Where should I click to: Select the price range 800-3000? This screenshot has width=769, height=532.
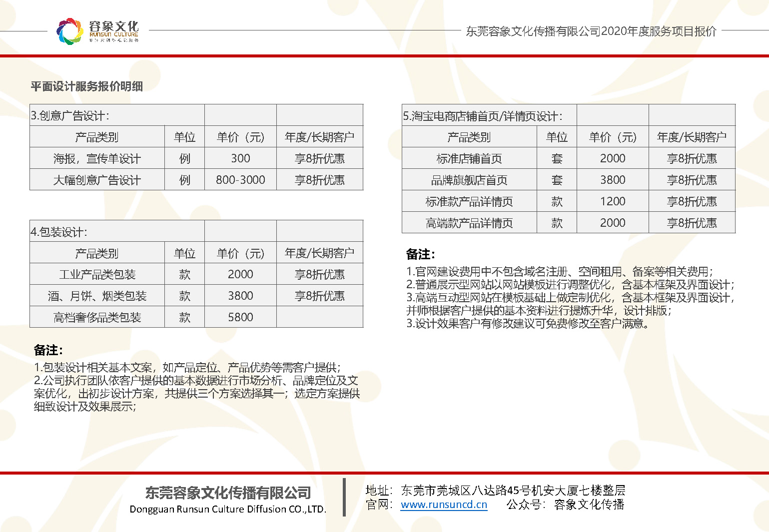pyautogui.click(x=240, y=180)
